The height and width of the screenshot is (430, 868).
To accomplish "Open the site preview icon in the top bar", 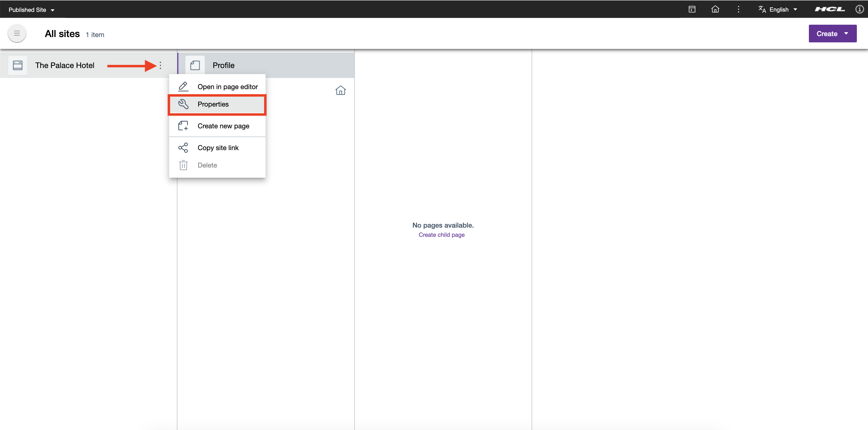I will coord(692,9).
